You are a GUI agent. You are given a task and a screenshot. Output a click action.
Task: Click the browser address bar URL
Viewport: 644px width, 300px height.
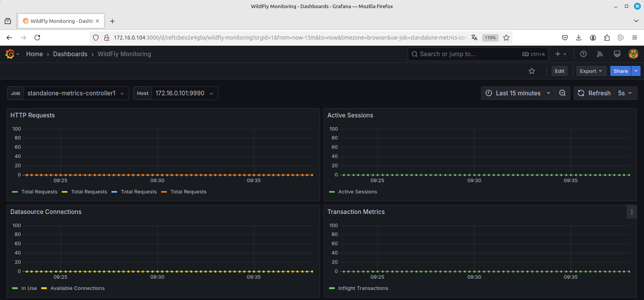click(x=291, y=38)
